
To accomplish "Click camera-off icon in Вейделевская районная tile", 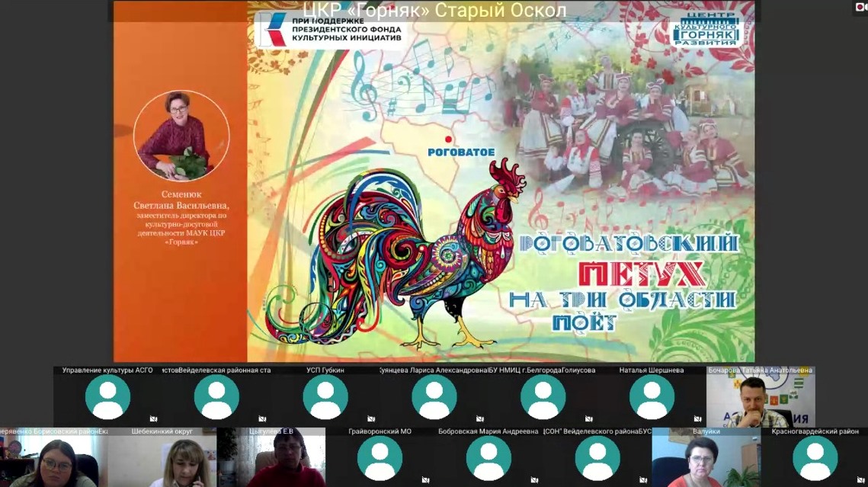I will [x=262, y=419].
